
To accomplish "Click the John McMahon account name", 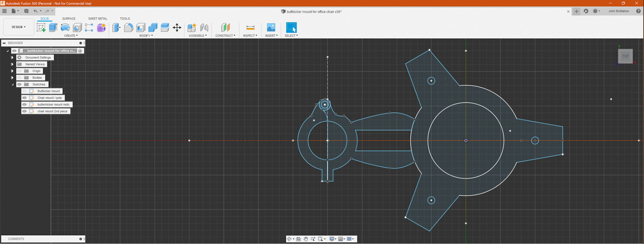I will (619, 11).
